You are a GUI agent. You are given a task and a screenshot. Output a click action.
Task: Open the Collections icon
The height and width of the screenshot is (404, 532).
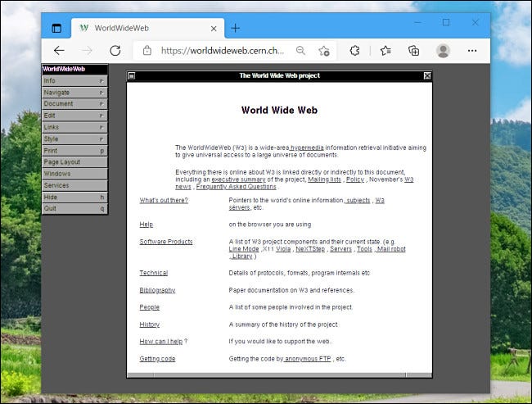pos(413,51)
